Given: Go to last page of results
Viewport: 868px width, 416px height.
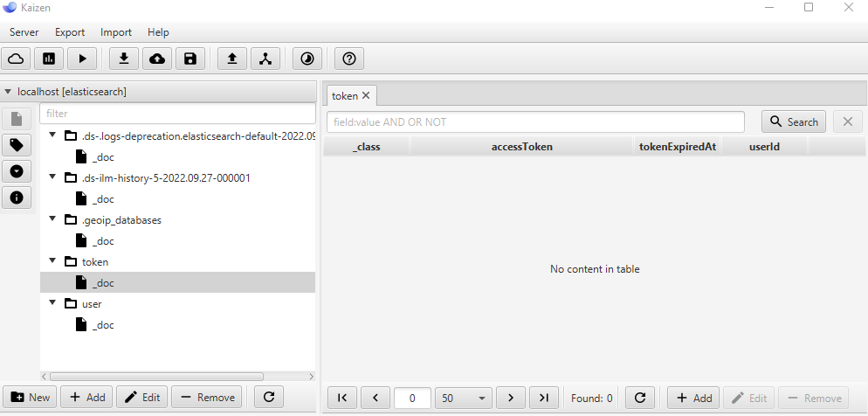Looking at the screenshot, I should [544, 398].
